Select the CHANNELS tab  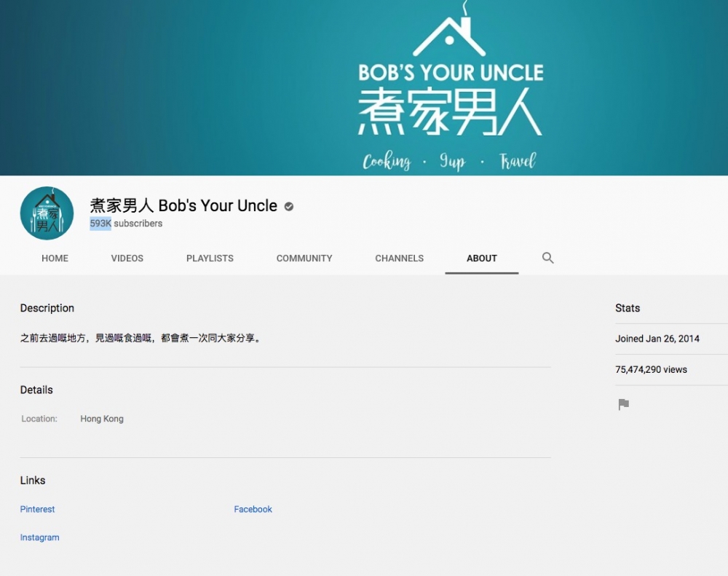click(x=399, y=259)
